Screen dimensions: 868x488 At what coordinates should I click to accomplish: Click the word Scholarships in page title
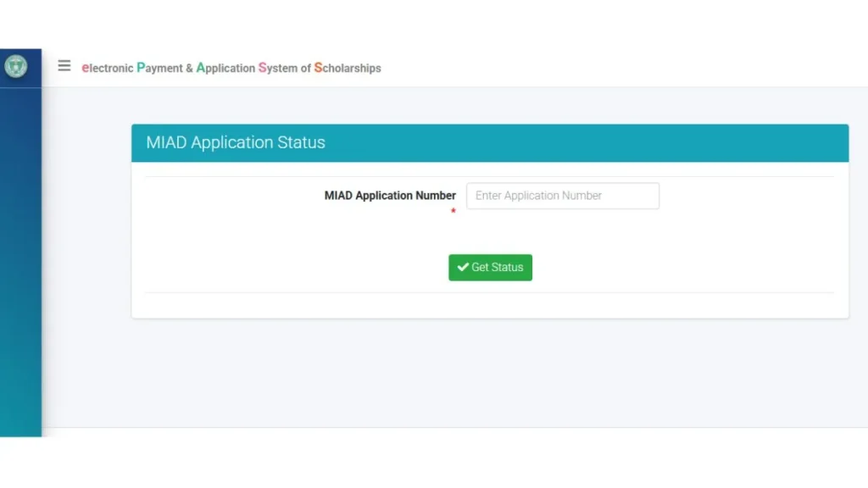coord(348,68)
